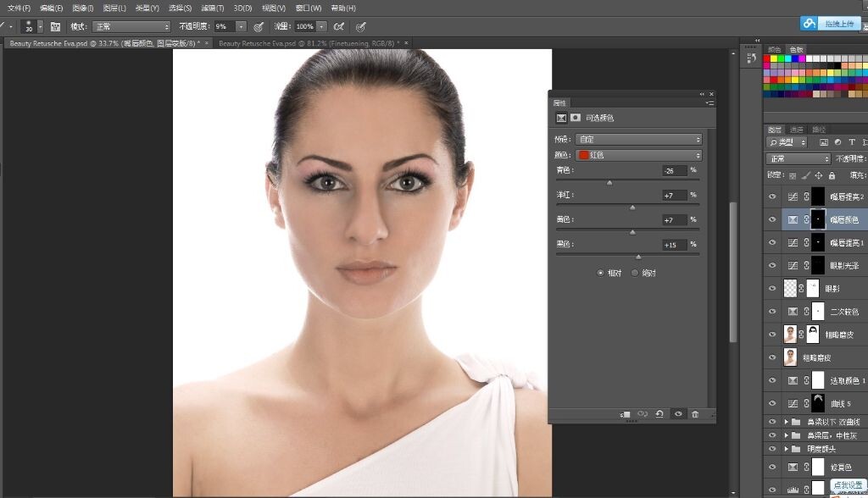The image size is (868, 498).
Task: Open the 图层(L) menu
Action: (x=114, y=8)
